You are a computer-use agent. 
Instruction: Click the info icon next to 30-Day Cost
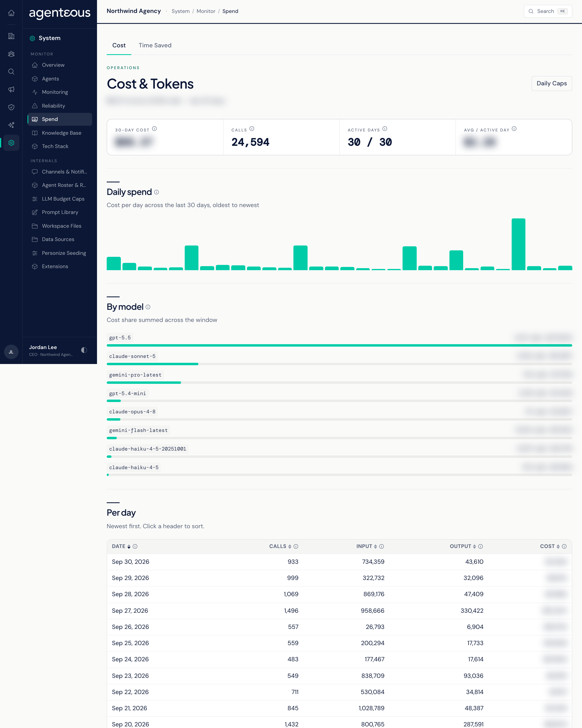pyautogui.click(x=155, y=129)
